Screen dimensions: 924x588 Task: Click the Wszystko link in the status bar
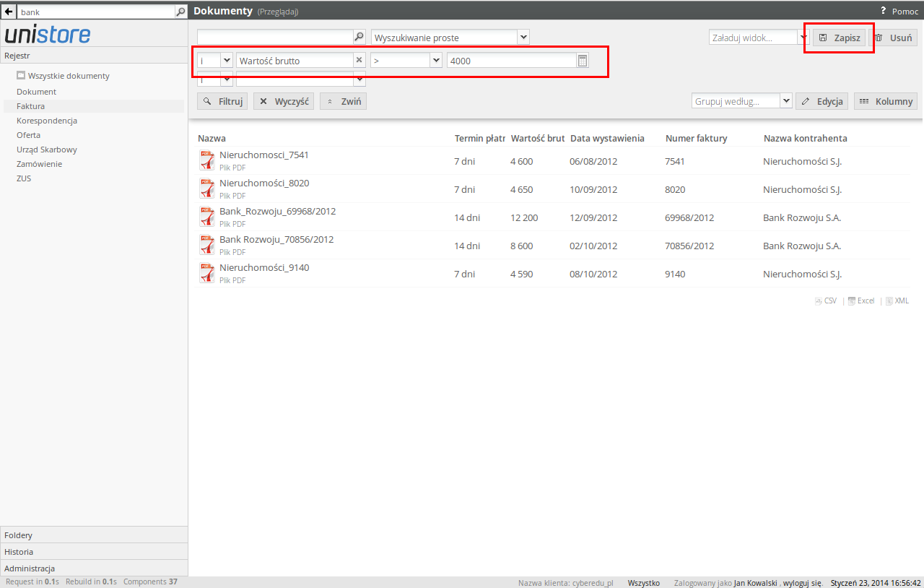(x=643, y=582)
